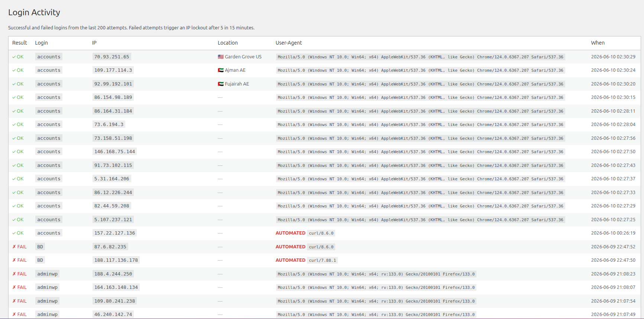Screen dimensions: 644x319
Task: Click IP address 188.117.136.178
Action: (x=116, y=260)
